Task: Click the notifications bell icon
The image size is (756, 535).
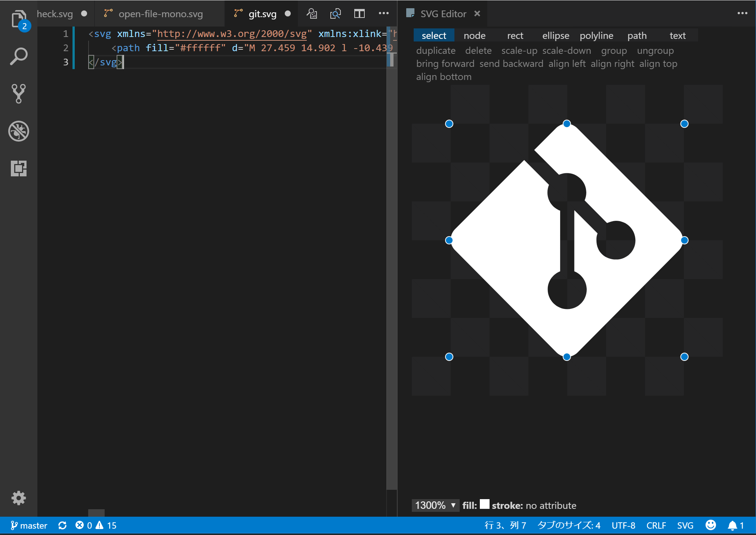Action: pyautogui.click(x=732, y=525)
